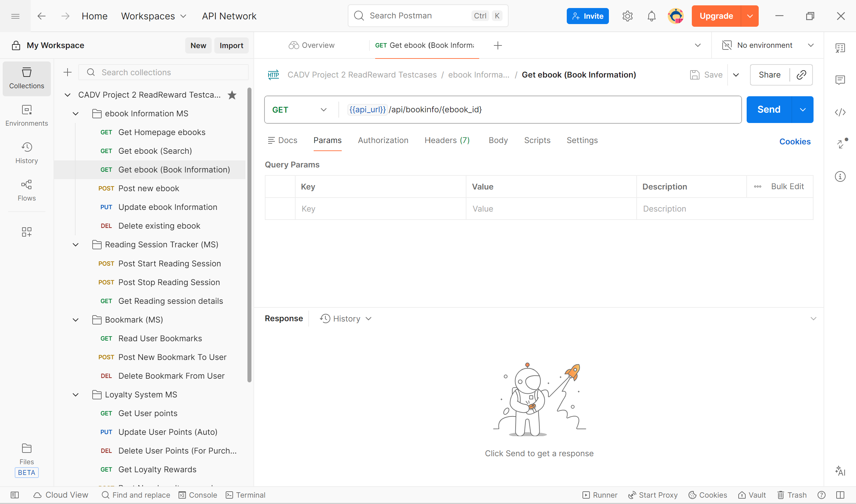The image size is (856, 504).
Task: Open Console in status bar
Action: [x=198, y=495]
